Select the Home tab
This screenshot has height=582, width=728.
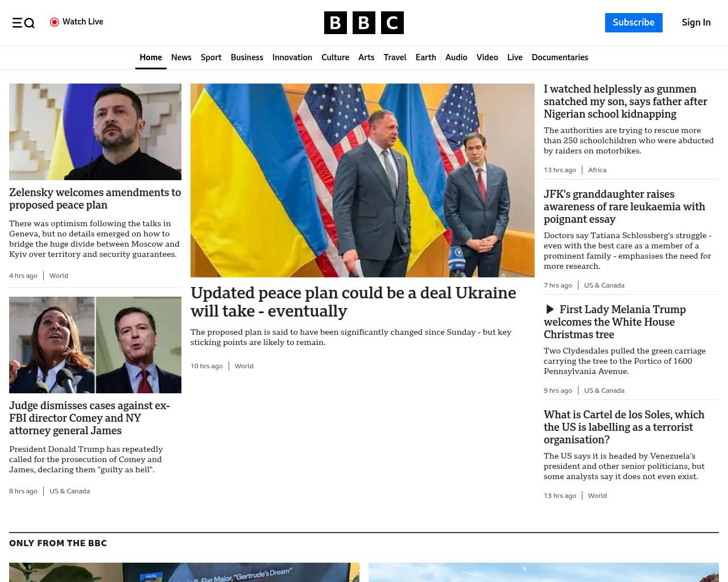point(151,57)
